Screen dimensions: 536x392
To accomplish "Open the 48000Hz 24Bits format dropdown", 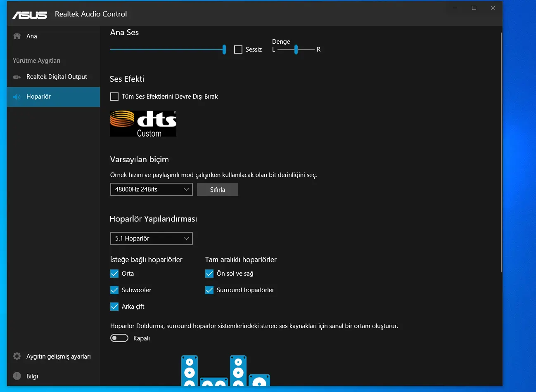I will tap(152, 189).
